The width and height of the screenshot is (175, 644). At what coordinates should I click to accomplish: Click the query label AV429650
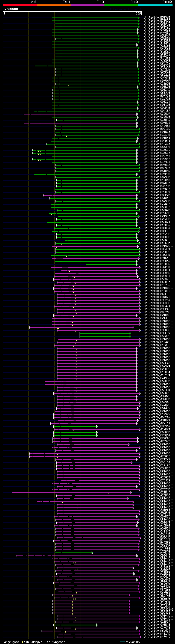tap(10, 9)
